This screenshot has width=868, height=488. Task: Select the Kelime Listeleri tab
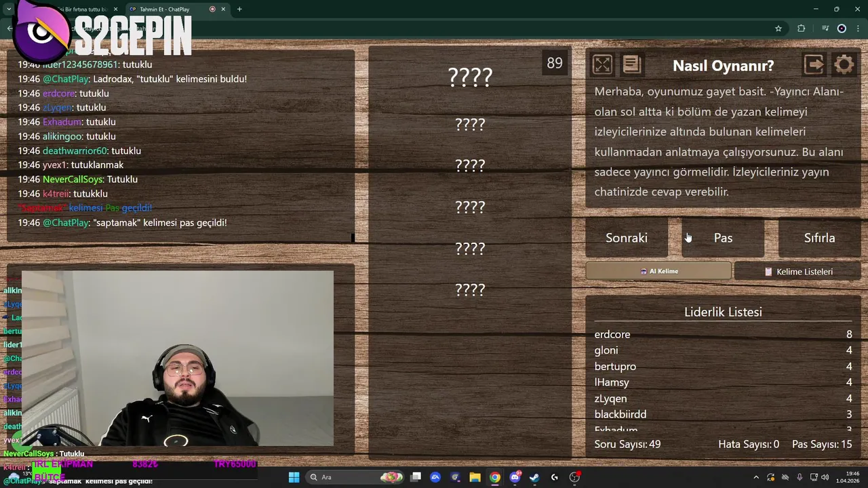click(x=797, y=272)
